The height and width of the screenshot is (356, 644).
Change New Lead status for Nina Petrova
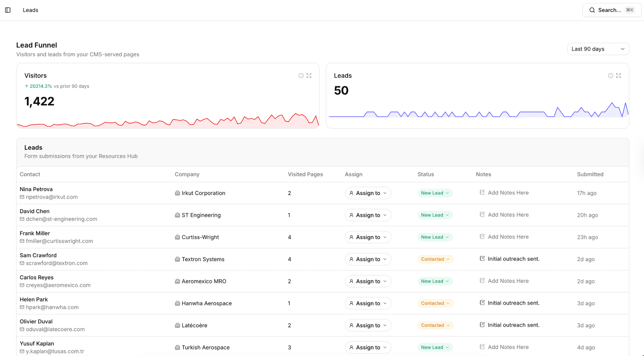(435, 193)
